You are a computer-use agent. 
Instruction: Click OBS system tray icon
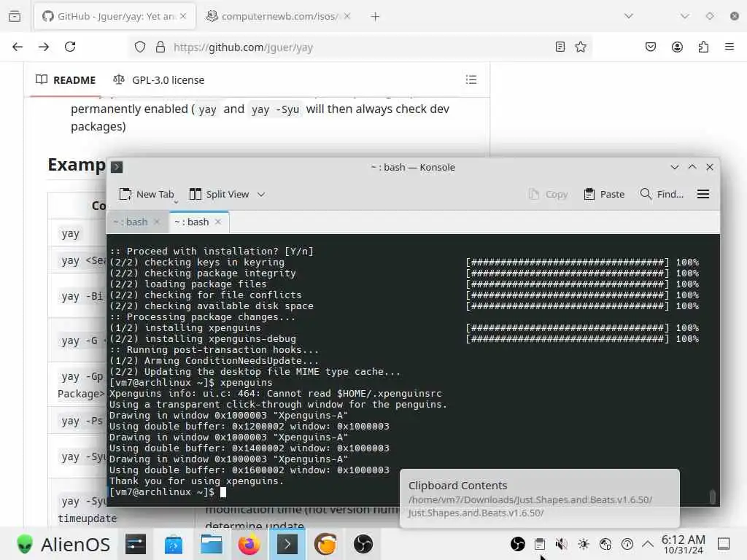click(x=518, y=544)
